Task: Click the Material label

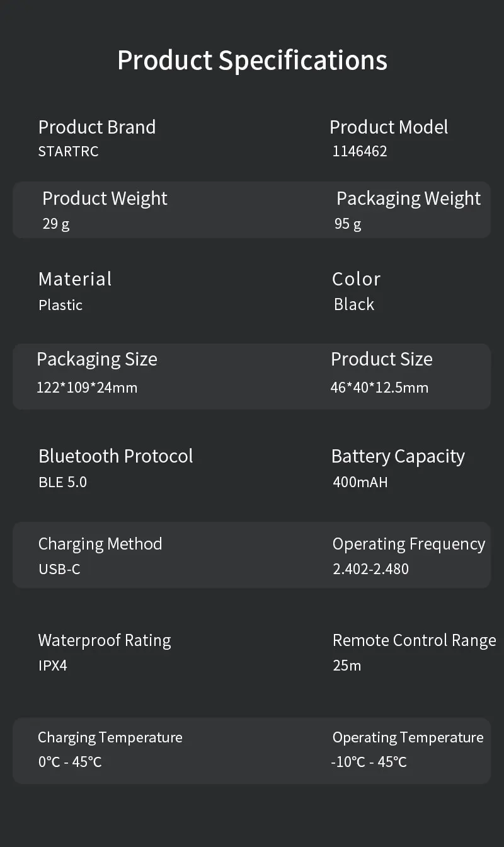Action: pyautogui.click(x=75, y=279)
